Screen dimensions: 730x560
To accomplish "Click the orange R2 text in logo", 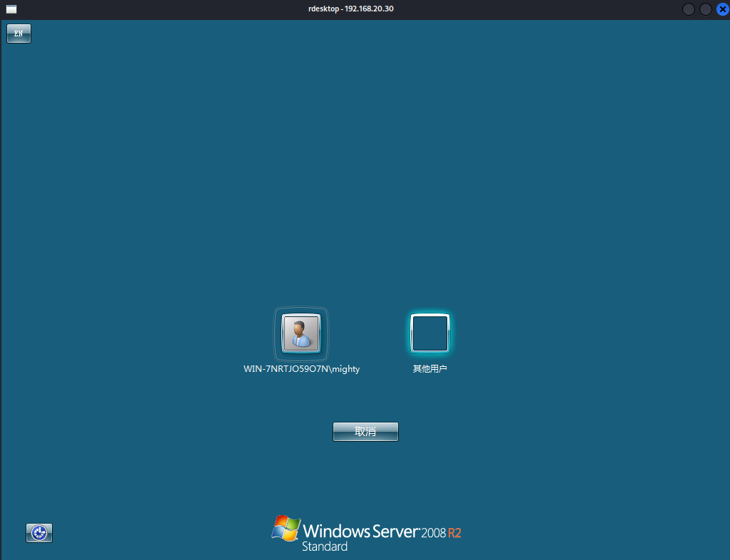I will point(454,533).
